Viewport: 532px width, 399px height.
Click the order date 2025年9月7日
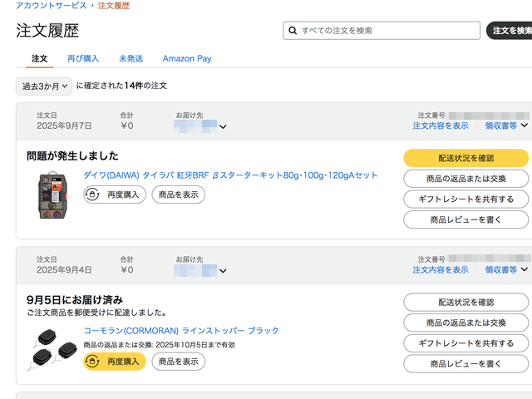pyautogui.click(x=64, y=126)
